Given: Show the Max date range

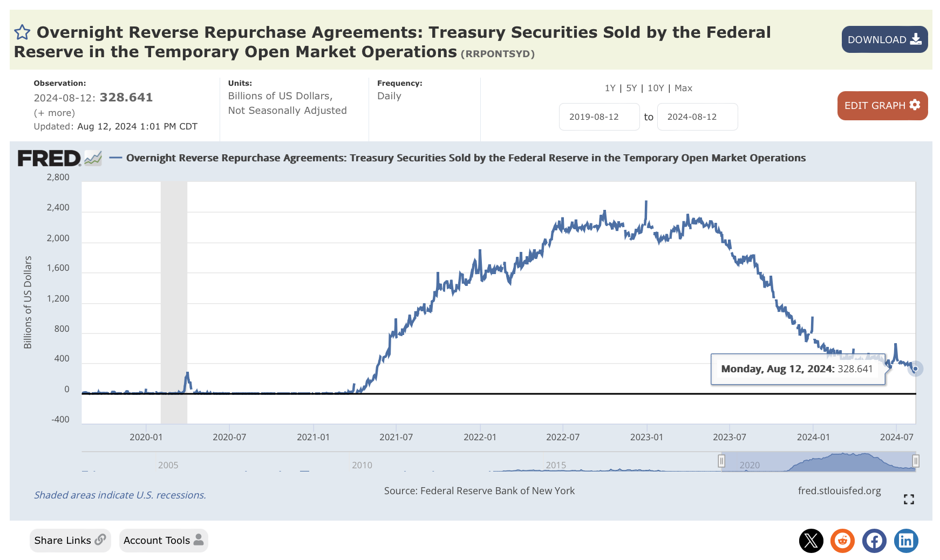Looking at the screenshot, I should pos(683,88).
